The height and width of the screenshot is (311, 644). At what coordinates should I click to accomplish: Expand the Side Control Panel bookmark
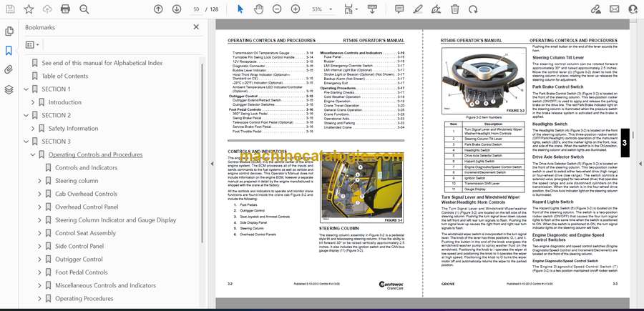click(39, 246)
